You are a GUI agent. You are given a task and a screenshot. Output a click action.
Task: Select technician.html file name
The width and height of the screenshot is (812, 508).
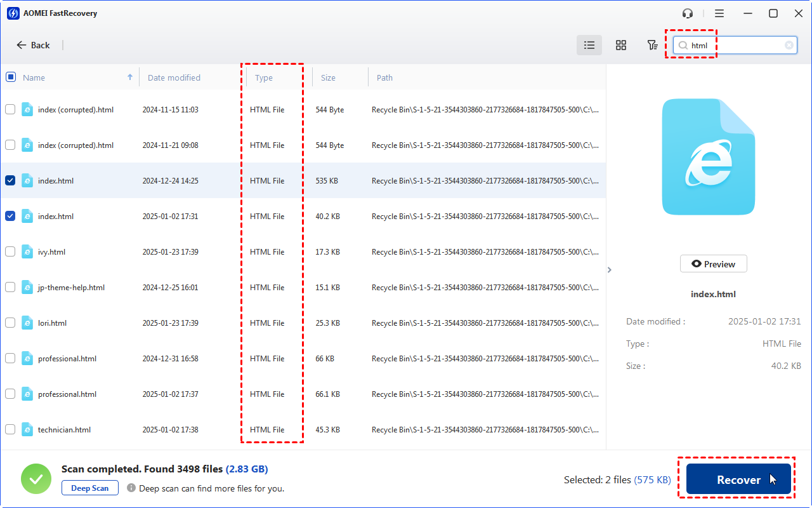point(64,430)
